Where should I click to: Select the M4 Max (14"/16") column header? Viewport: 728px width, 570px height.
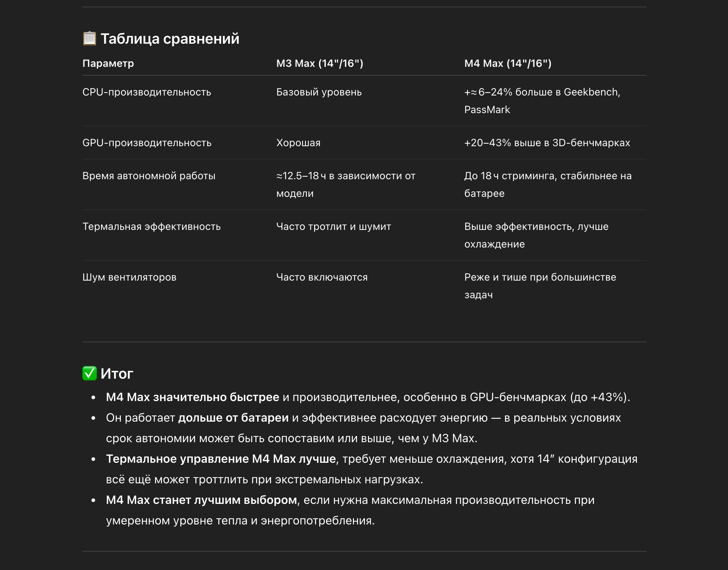coord(508,63)
